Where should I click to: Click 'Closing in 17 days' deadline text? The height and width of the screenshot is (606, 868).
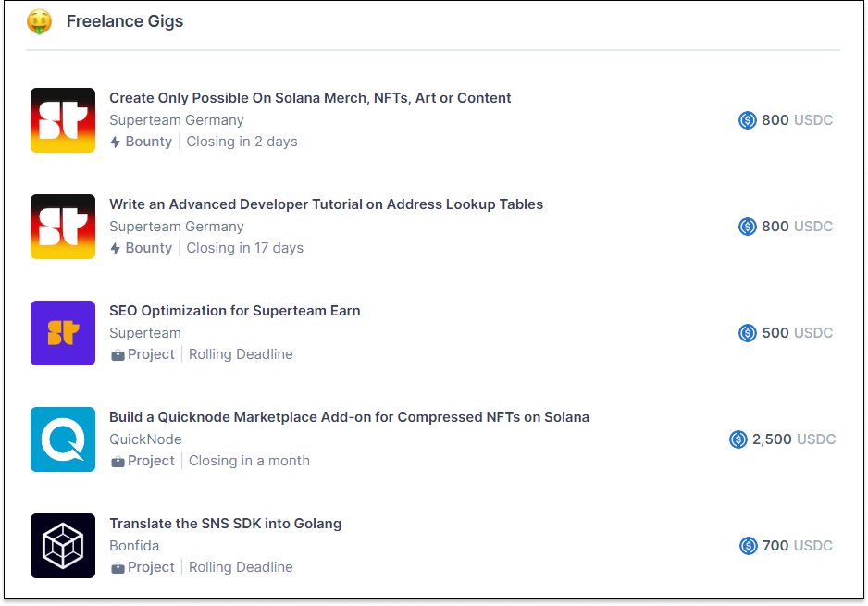(244, 248)
